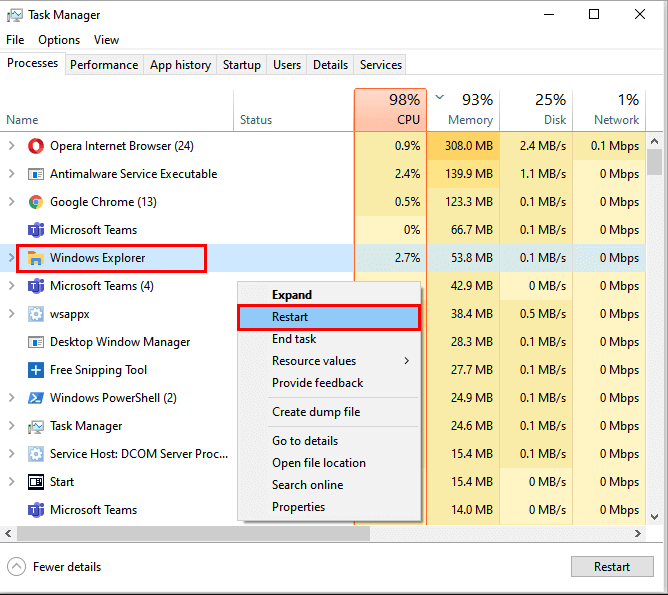This screenshot has width=668, height=595.
Task: Collapse view with Fewer details
Action: pyautogui.click(x=56, y=567)
